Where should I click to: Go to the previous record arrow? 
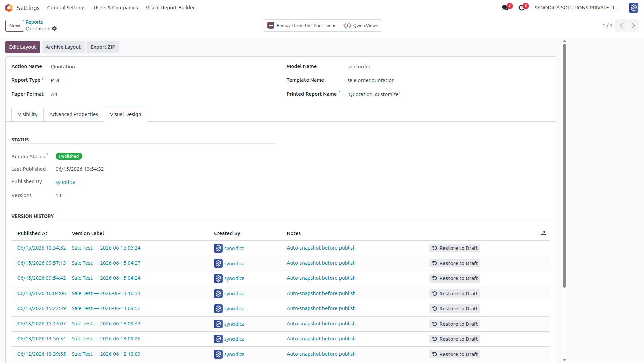[621, 26]
